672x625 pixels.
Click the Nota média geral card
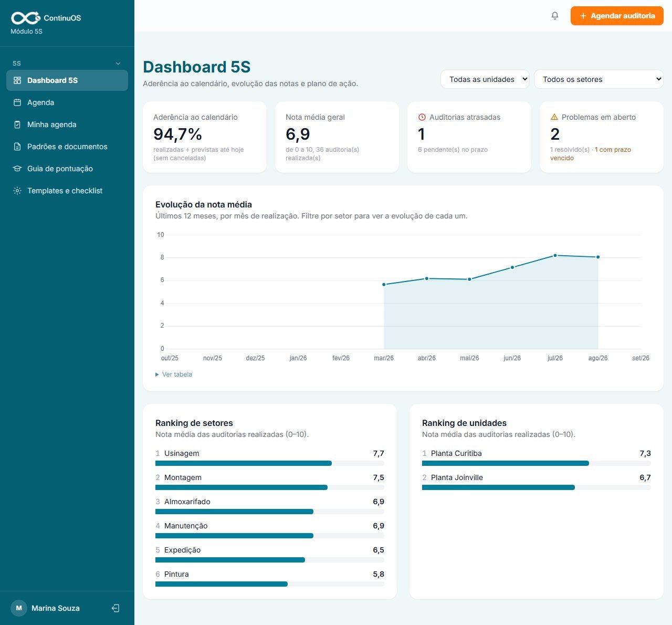pos(337,137)
